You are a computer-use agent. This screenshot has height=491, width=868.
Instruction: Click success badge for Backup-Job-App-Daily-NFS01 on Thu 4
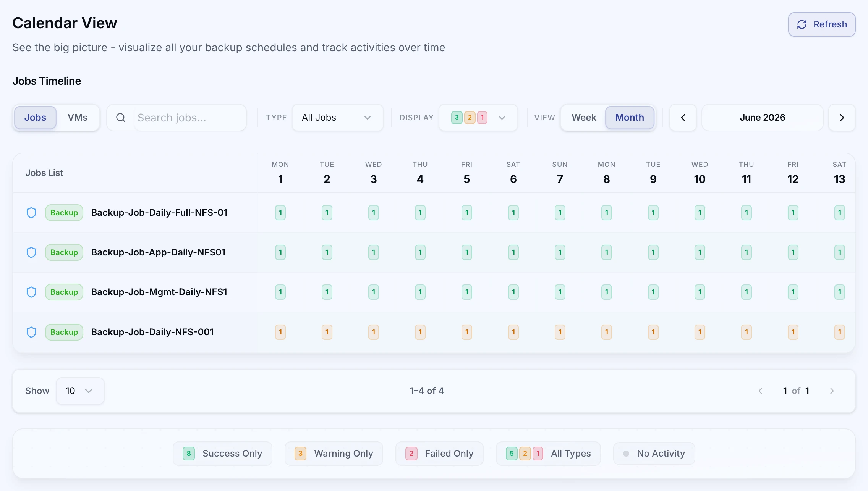tap(420, 252)
